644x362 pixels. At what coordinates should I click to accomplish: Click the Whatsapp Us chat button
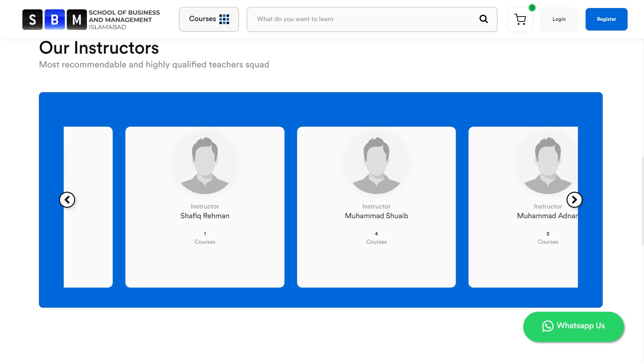[x=573, y=326]
